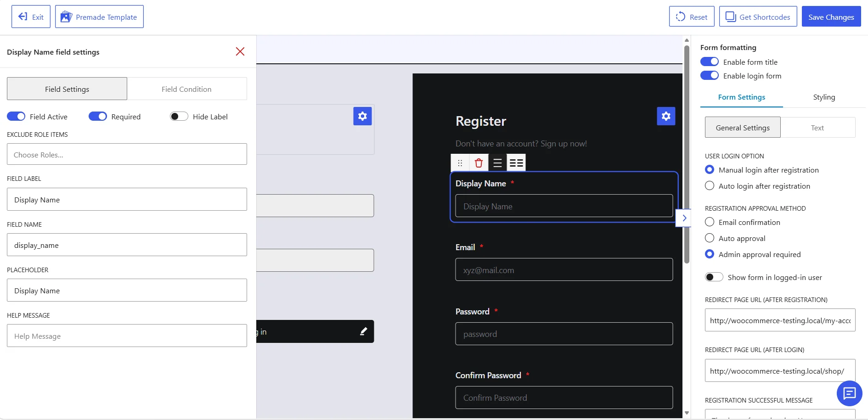This screenshot has width=868, height=420.
Task: Open the chat support bubble
Action: click(x=849, y=393)
